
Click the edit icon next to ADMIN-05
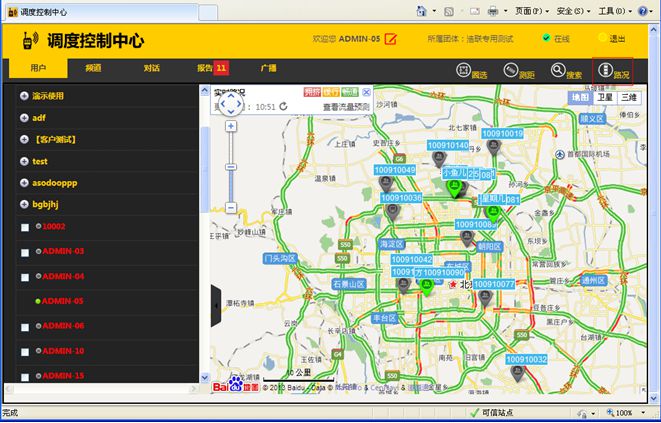(x=391, y=39)
